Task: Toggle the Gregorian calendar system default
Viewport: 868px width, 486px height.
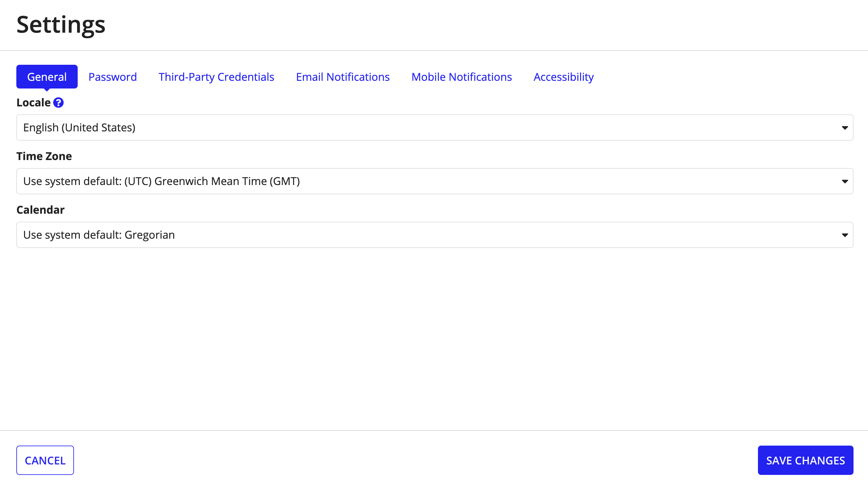Action: [x=434, y=234]
